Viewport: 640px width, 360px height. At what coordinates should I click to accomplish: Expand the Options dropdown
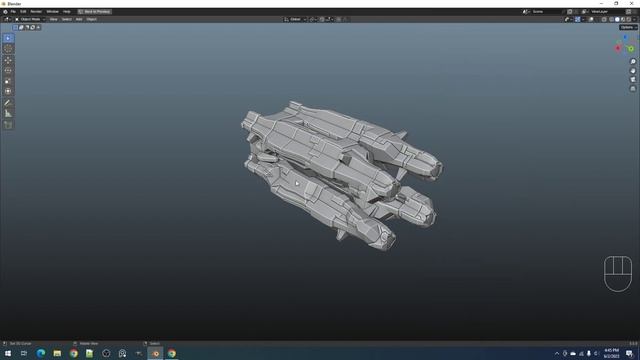click(628, 27)
